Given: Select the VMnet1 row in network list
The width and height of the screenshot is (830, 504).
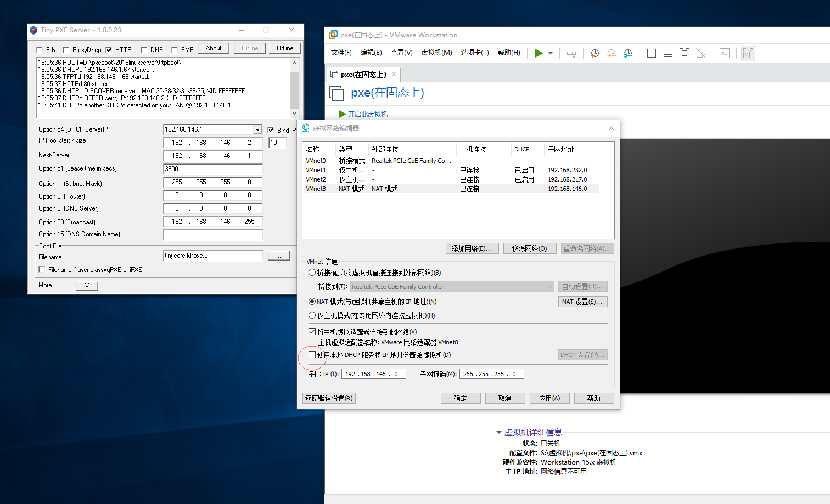Looking at the screenshot, I should point(451,170).
